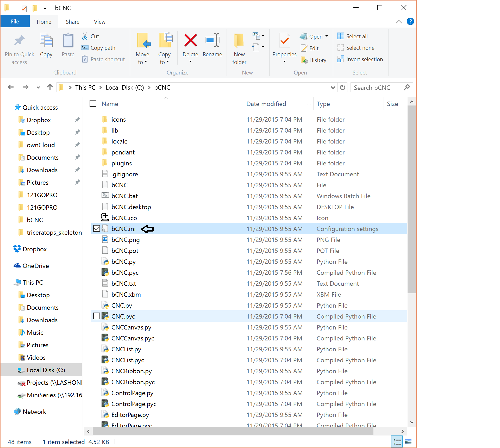500x448 pixels.
Task: Click the Pin to Quick access icon
Action: [19, 40]
